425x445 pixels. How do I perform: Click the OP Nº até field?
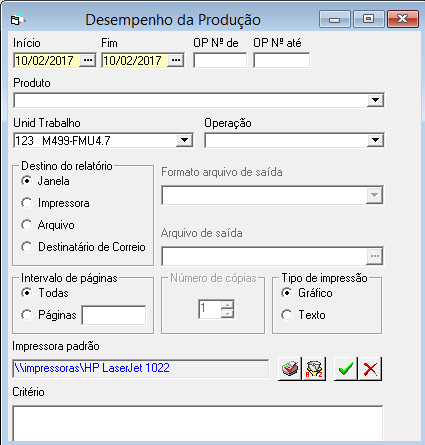[281, 60]
